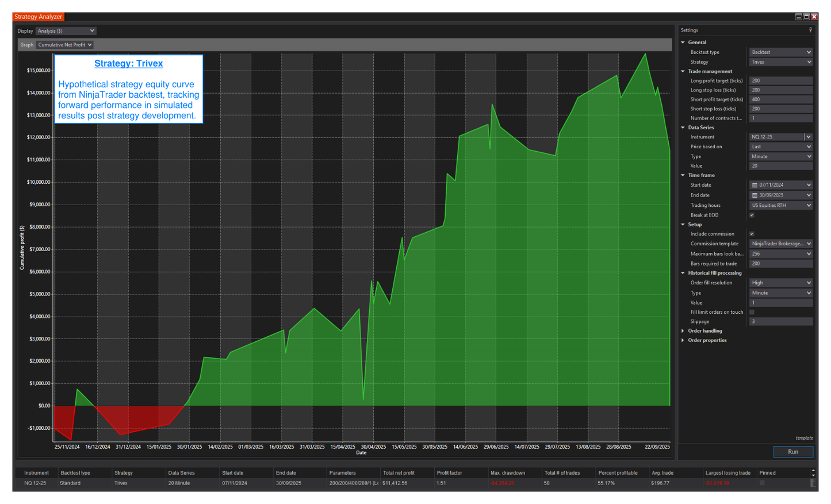Collapse the Time frame section arrow
Image resolution: width=831 pixels, height=504 pixels.
click(683, 175)
